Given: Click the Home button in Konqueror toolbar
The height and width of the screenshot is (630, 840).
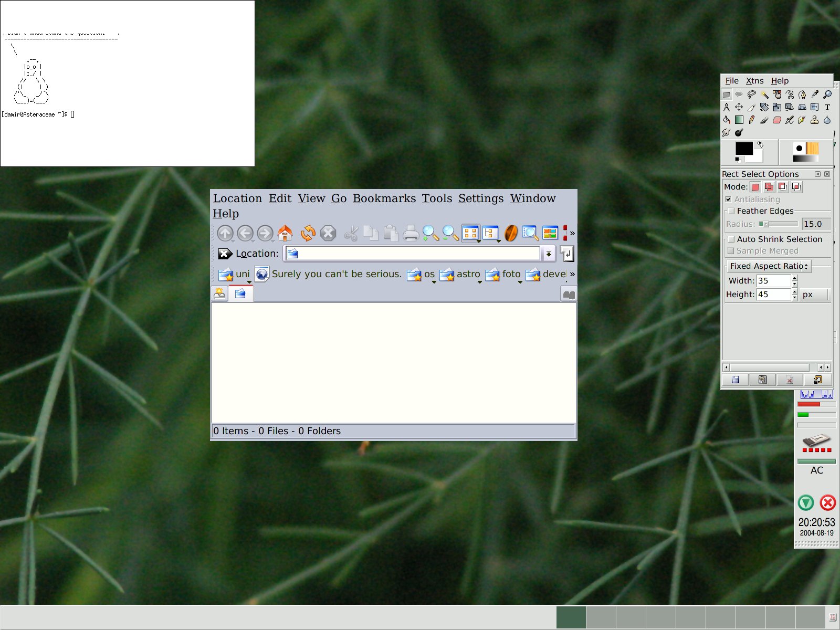Looking at the screenshot, I should pyautogui.click(x=285, y=233).
